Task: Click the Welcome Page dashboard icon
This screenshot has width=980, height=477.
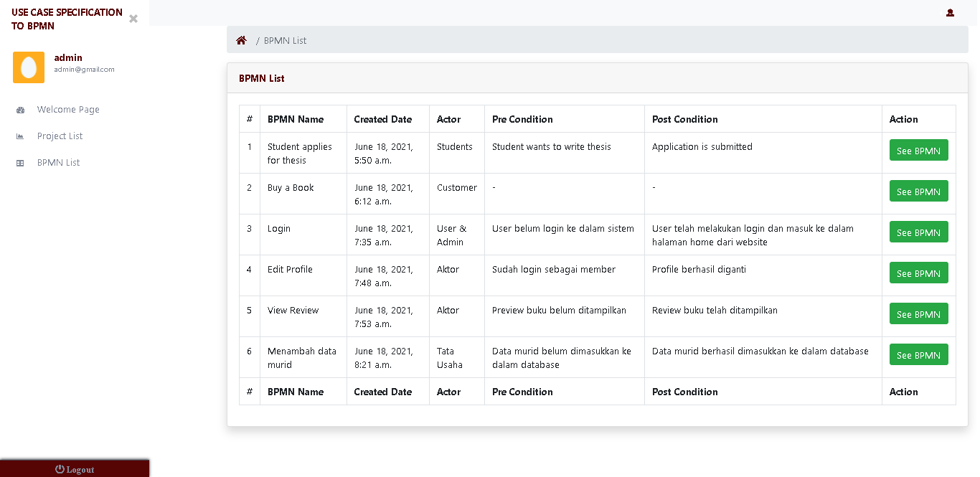Action: pyautogui.click(x=20, y=110)
